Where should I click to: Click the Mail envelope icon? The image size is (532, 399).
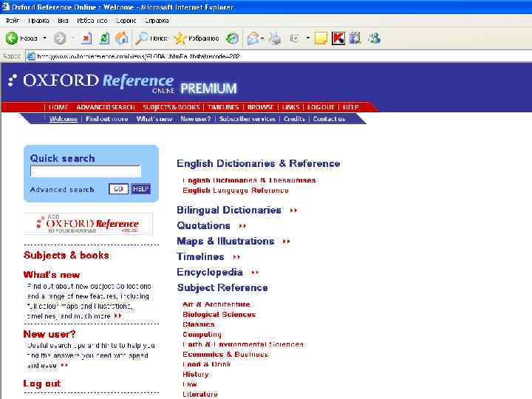pos(253,38)
